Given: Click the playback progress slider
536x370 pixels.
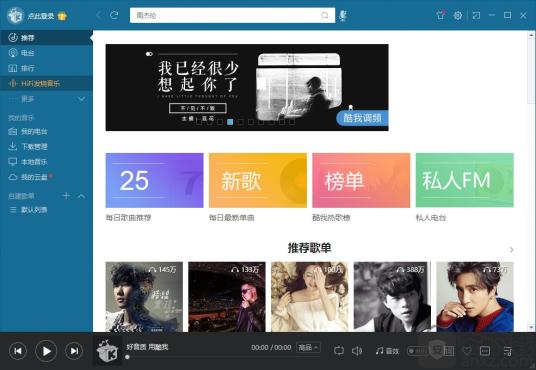Looking at the screenshot, I should 223,357.
